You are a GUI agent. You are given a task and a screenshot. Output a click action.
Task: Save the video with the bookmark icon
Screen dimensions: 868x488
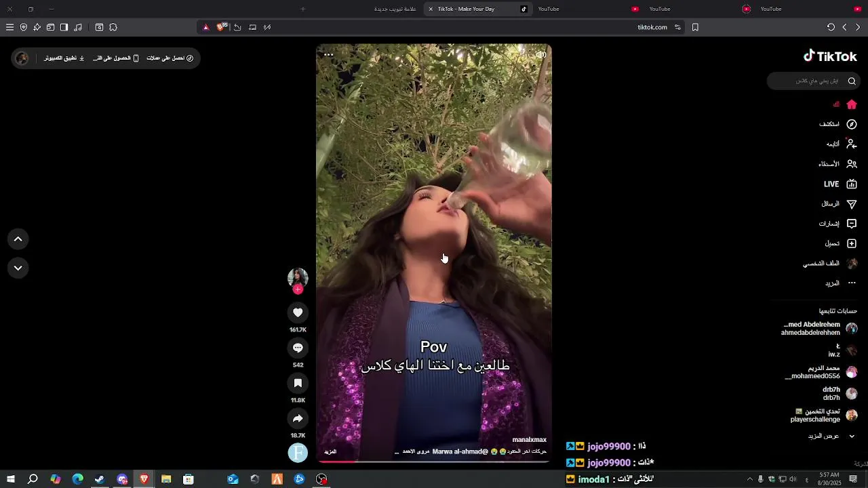(x=298, y=383)
